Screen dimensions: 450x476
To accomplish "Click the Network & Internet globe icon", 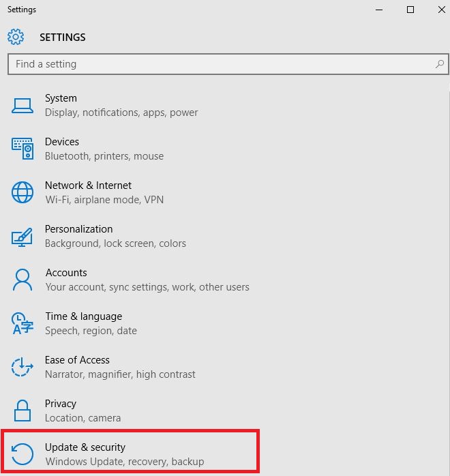I will pyautogui.click(x=22, y=192).
